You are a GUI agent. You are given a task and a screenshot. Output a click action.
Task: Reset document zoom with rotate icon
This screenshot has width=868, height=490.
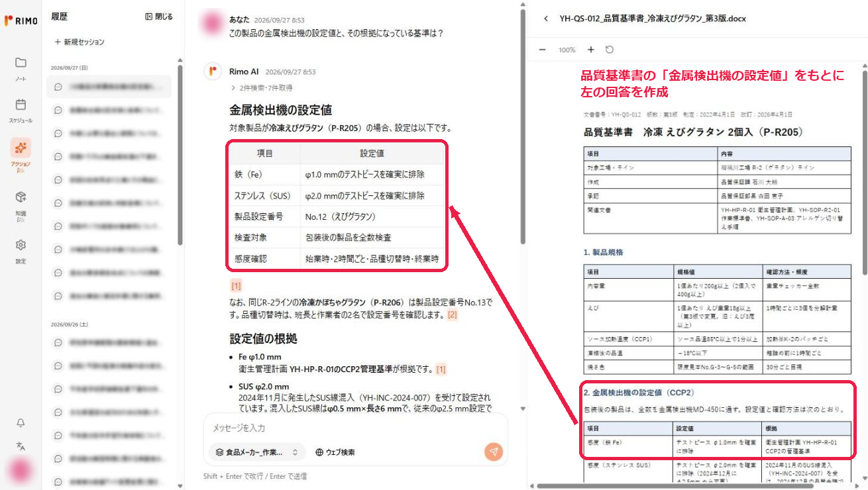tap(610, 50)
